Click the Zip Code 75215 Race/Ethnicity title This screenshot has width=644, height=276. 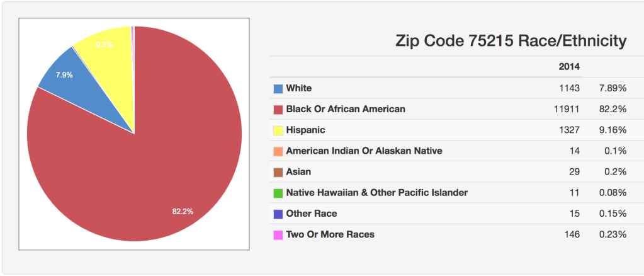[511, 41]
